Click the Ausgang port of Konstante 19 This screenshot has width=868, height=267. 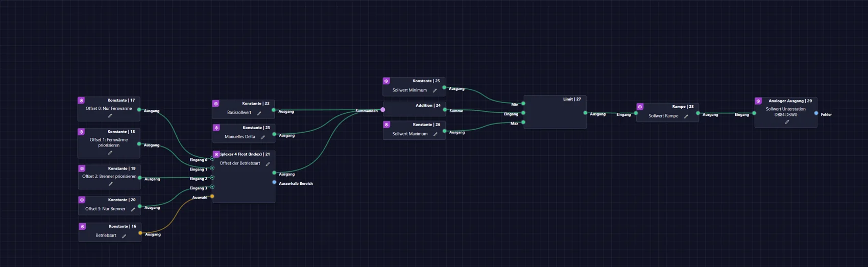pyautogui.click(x=139, y=178)
